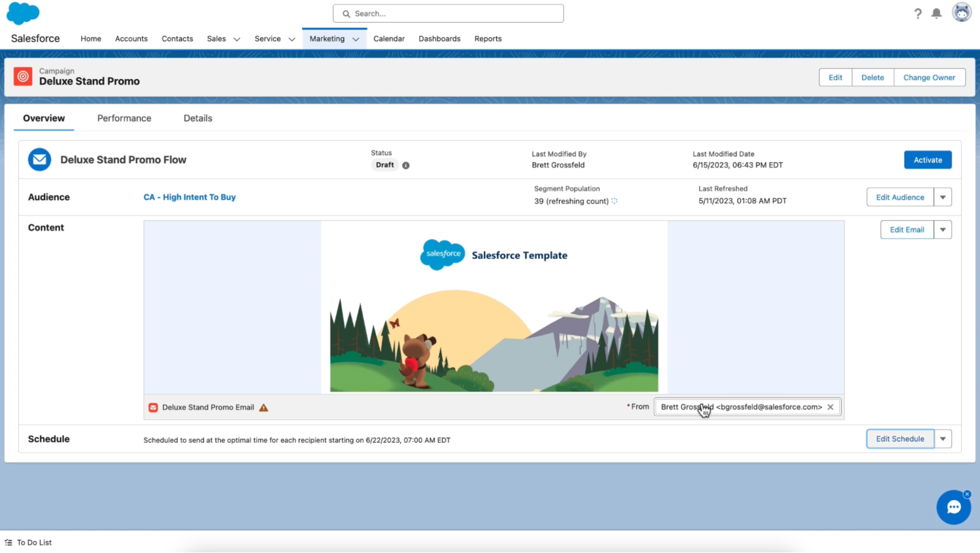Show Draft status info icon

click(x=406, y=166)
